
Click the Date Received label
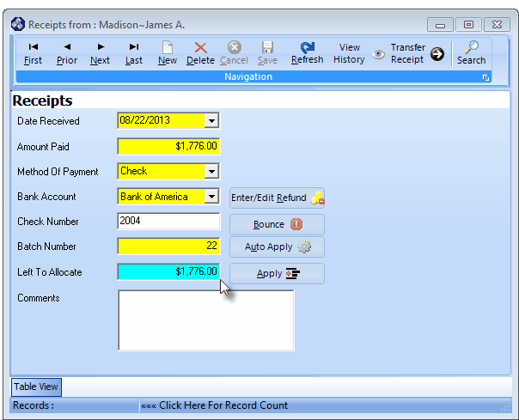48,121
